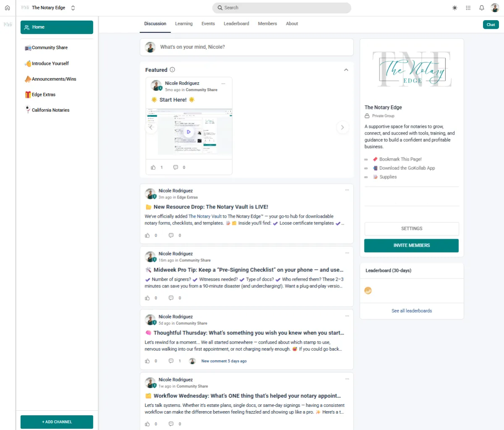The image size is (504, 430).
Task: Go to previous featured post arrow
Action: pos(151,127)
